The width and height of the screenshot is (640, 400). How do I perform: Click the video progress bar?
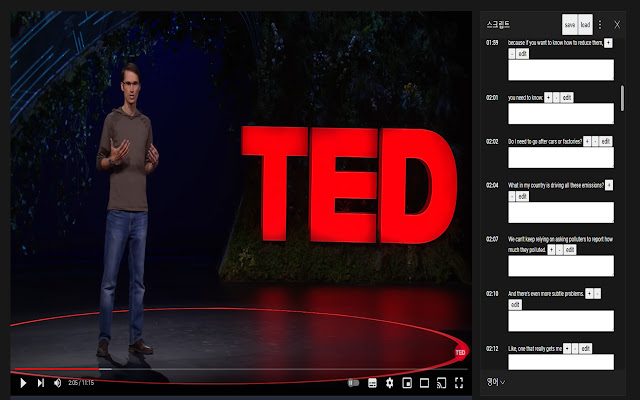pyautogui.click(x=240, y=370)
